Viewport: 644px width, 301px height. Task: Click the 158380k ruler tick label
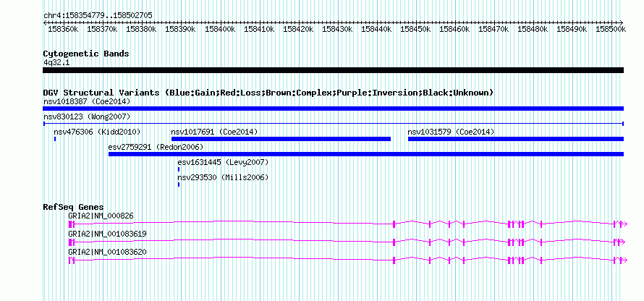[x=140, y=29]
